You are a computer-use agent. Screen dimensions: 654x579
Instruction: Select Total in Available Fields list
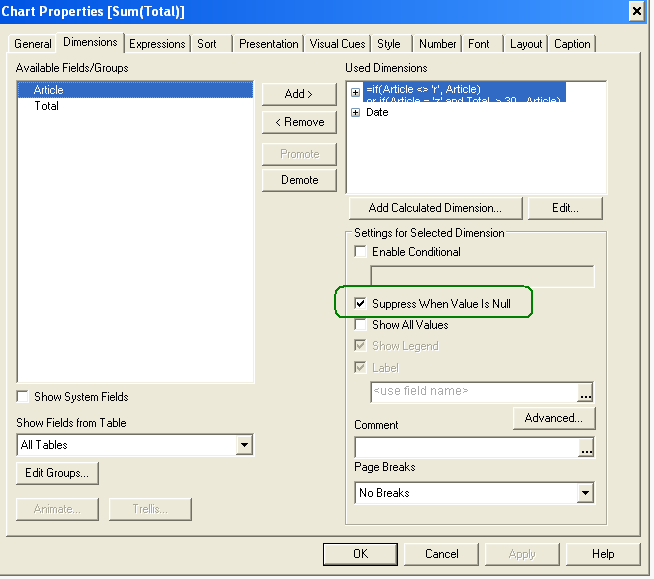(135, 106)
